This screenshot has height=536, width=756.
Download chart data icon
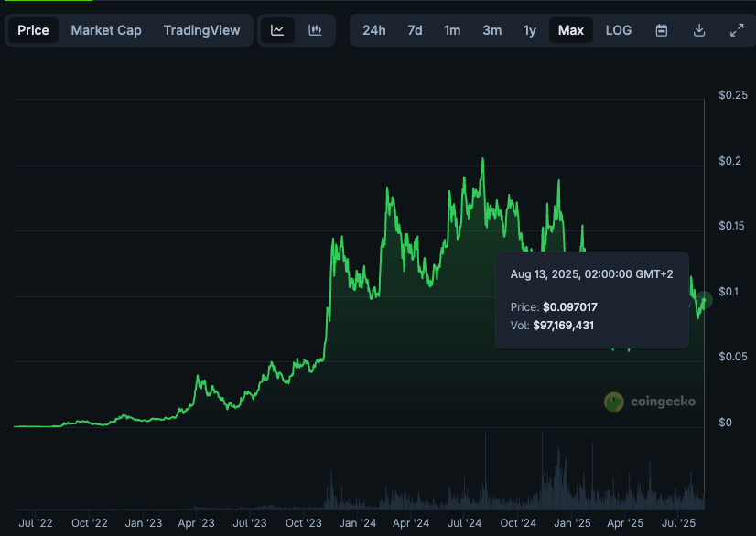click(699, 30)
